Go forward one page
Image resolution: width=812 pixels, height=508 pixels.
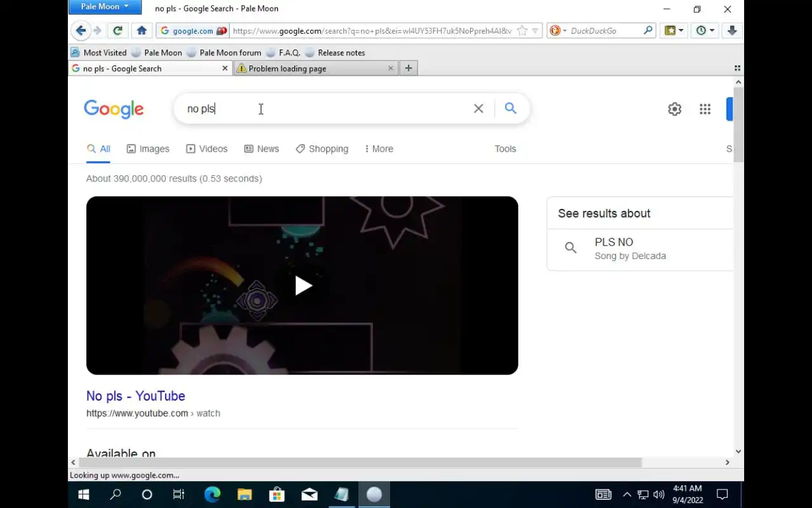pyautogui.click(x=97, y=30)
